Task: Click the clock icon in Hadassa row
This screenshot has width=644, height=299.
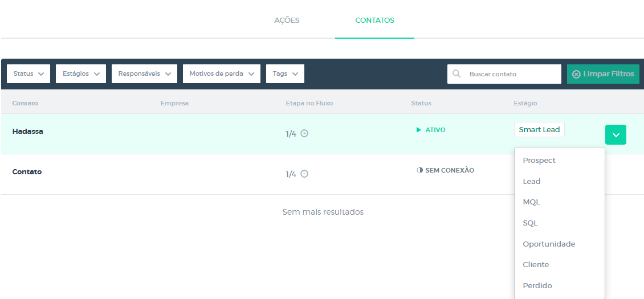Action: [304, 133]
